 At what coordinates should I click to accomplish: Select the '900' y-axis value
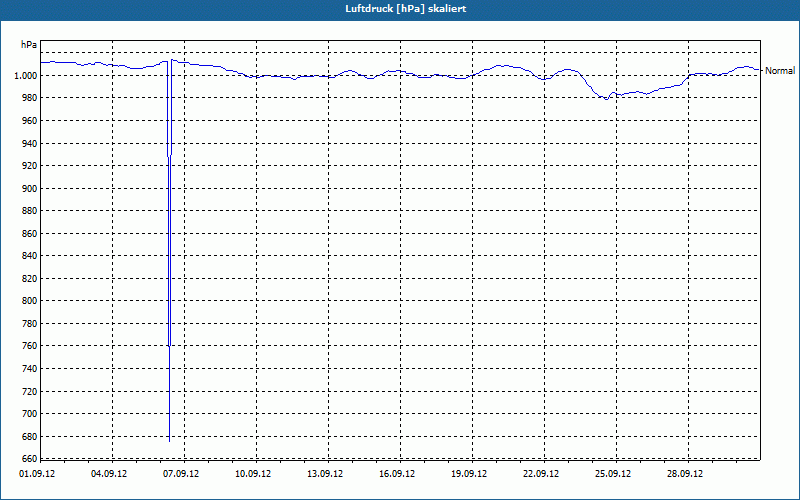[30, 188]
